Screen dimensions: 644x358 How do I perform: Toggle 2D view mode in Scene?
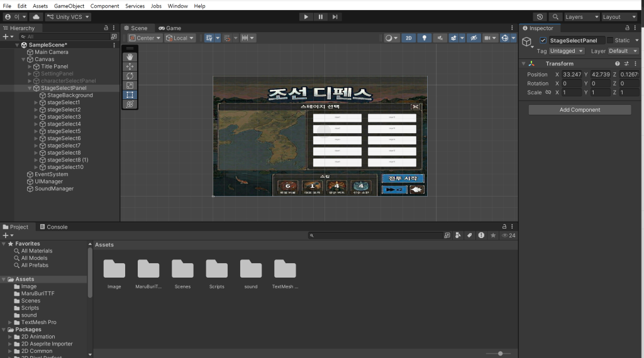pyautogui.click(x=409, y=38)
